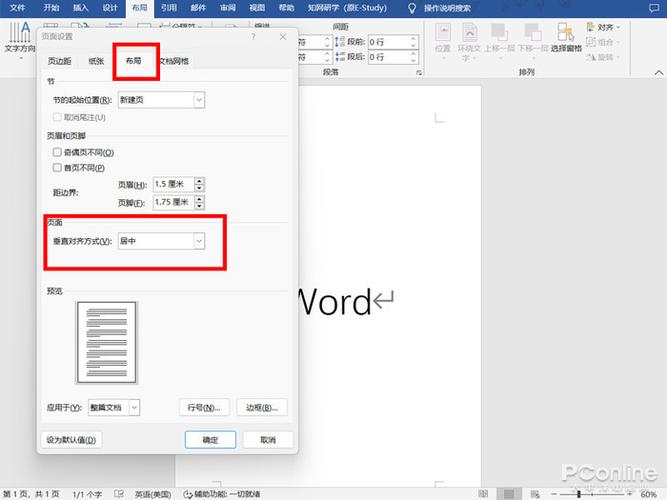
Task: Open the 帮助 (Help) ribbon tab
Action: click(x=286, y=8)
